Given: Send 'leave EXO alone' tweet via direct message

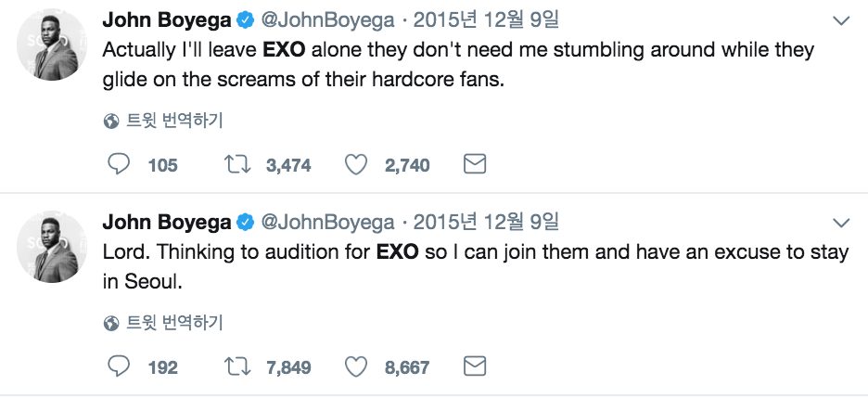Looking at the screenshot, I should point(475,165).
